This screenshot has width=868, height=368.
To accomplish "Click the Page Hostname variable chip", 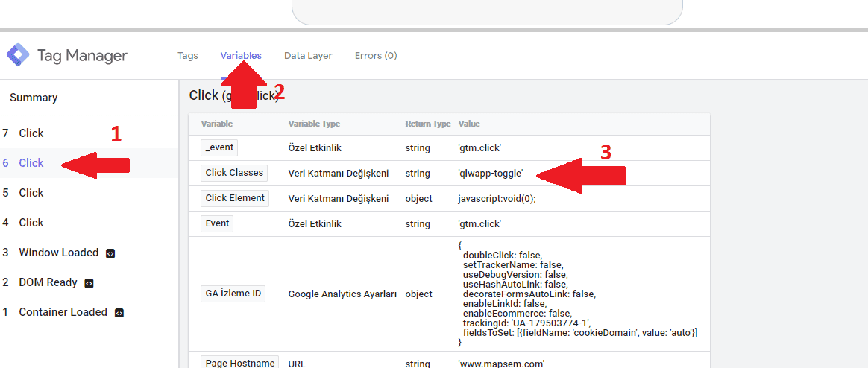I will 240,363.
